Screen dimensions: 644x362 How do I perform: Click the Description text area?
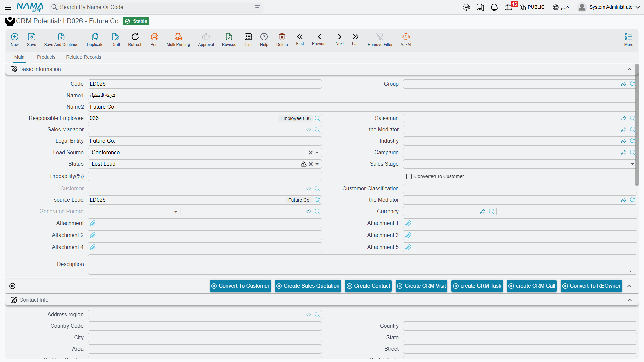coord(362,264)
